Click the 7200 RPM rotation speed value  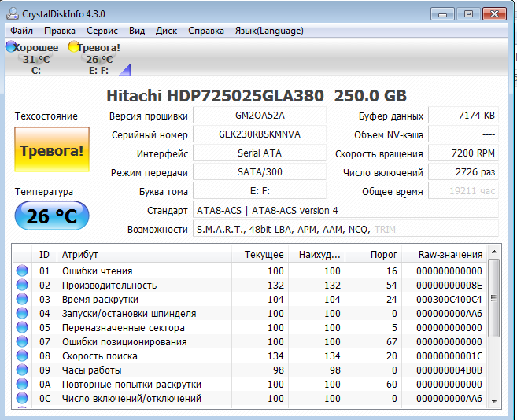click(463, 153)
